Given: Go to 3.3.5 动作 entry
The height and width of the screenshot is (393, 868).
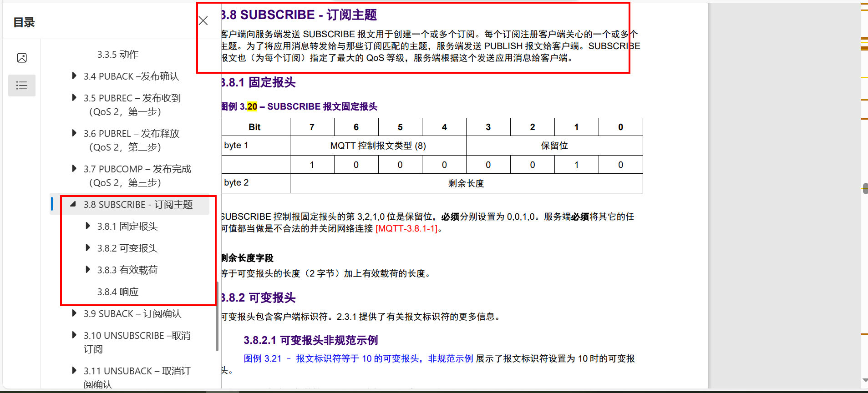Looking at the screenshot, I should [118, 55].
